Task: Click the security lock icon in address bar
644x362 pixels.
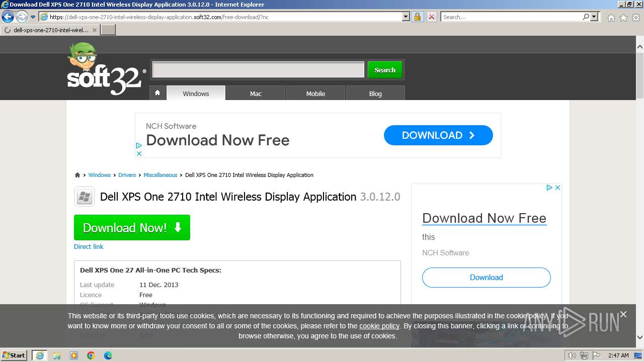Action: (x=417, y=17)
